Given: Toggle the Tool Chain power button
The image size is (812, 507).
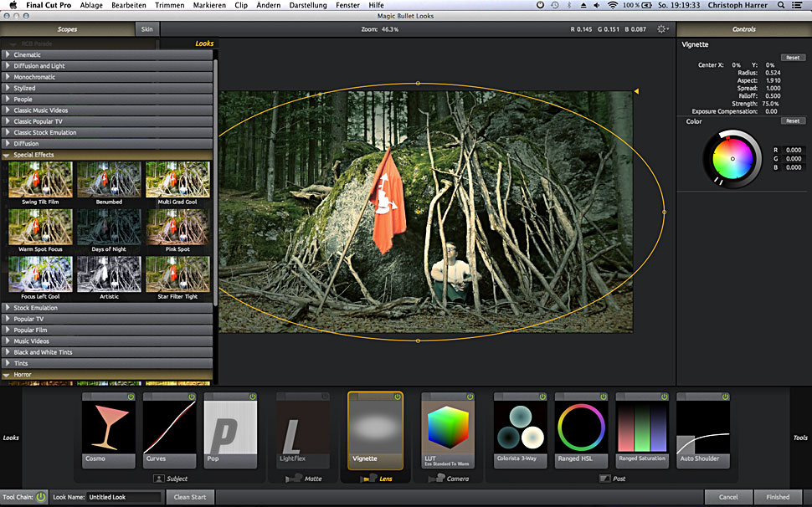Looking at the screenshot, I should coord(41,497).
